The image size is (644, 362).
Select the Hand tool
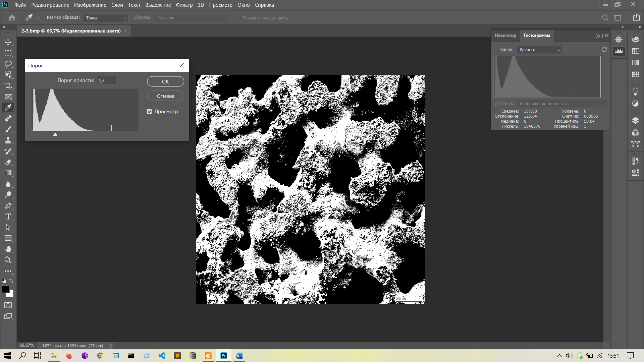pyautogui.click(x=8, y=249)
